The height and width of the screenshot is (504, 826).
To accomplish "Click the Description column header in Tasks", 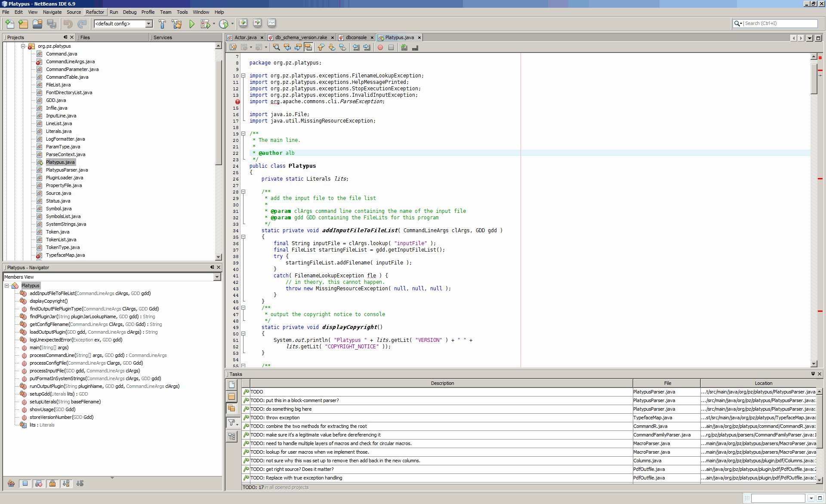I will (x=442, y=383).
